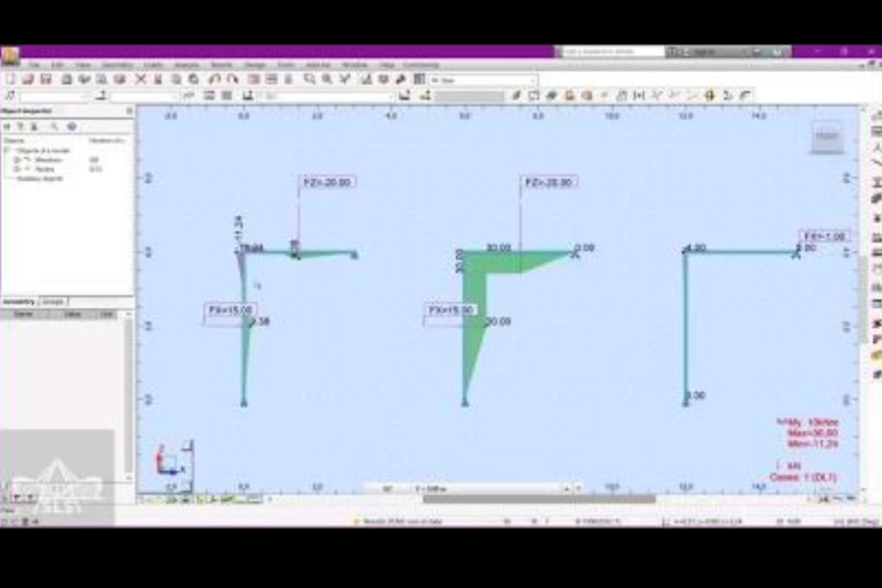Viewport: 882px width, 588px height.
Task: Activate the Zoom Window magnifier tool
Action: click(309, 79)
